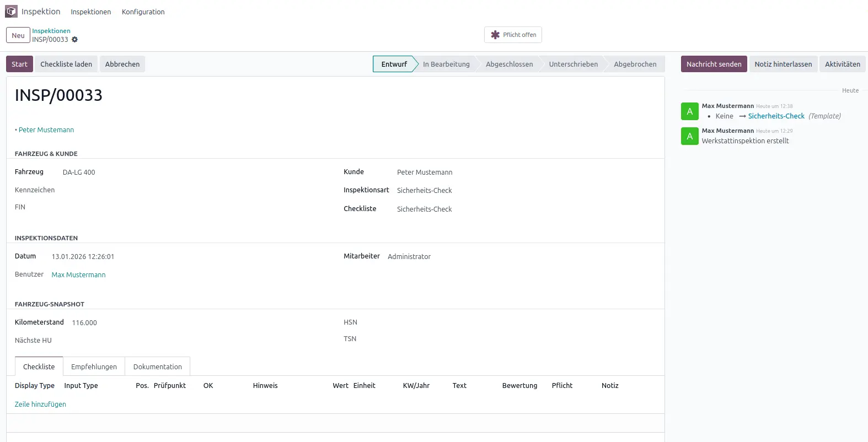Click the Inspektion app logo icon
The height and width of the screenshot is (442, 868).
point(11,12)
